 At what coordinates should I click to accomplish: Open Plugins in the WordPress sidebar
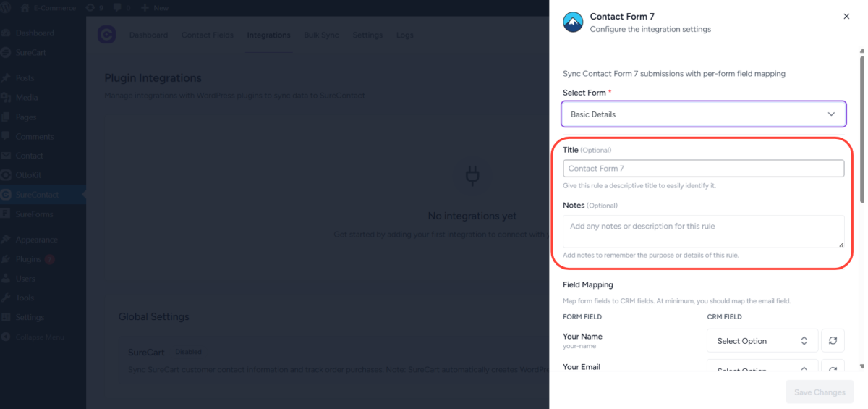(x=29, y=259)
